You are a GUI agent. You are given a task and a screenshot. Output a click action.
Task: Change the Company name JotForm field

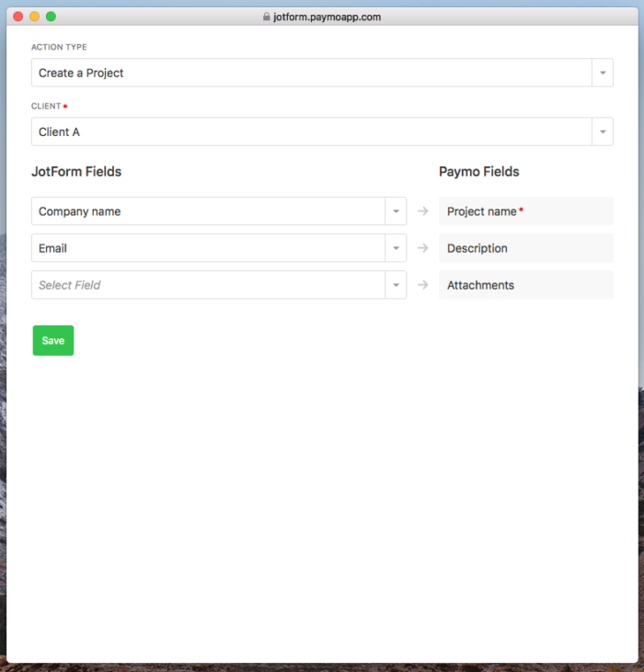click(208, 211)
